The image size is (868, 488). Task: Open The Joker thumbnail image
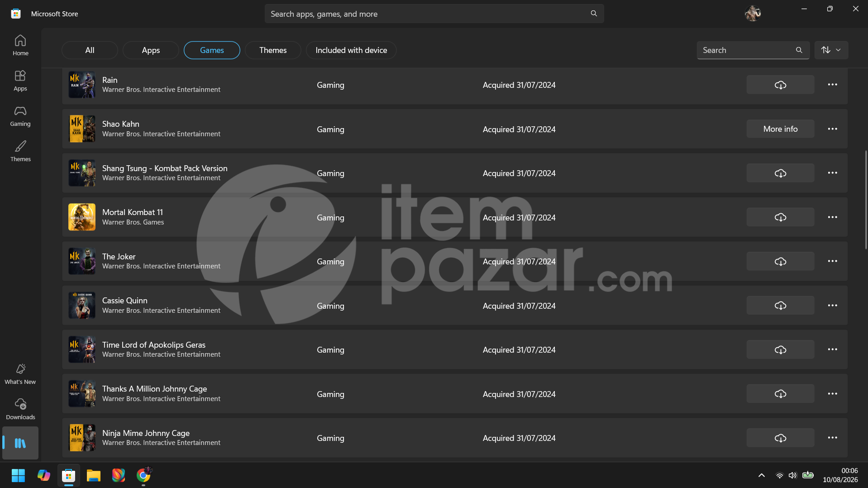82,261
